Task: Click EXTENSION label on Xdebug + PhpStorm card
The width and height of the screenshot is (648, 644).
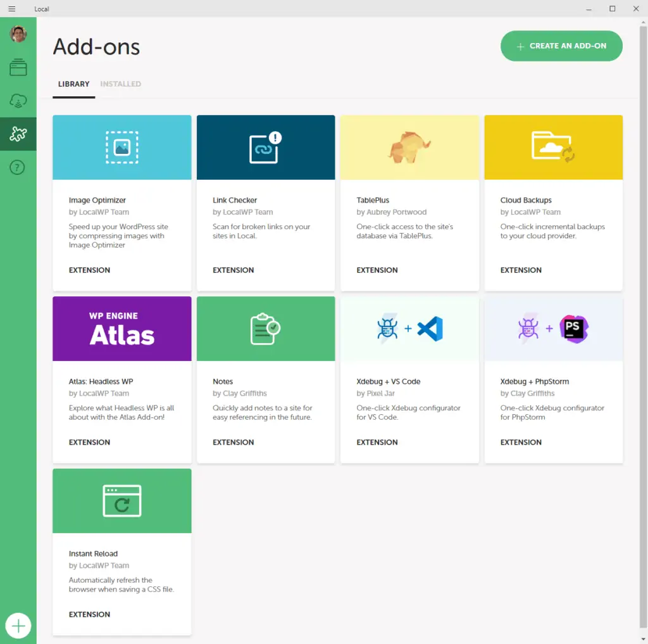Action: [521, 442]
